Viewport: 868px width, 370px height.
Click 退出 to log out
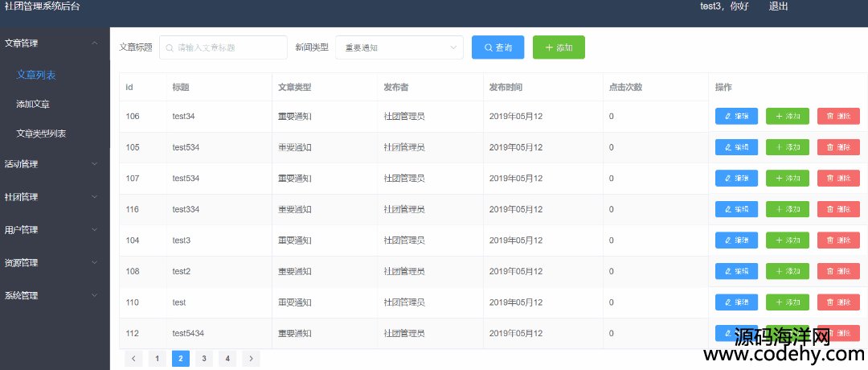point(778,6)
